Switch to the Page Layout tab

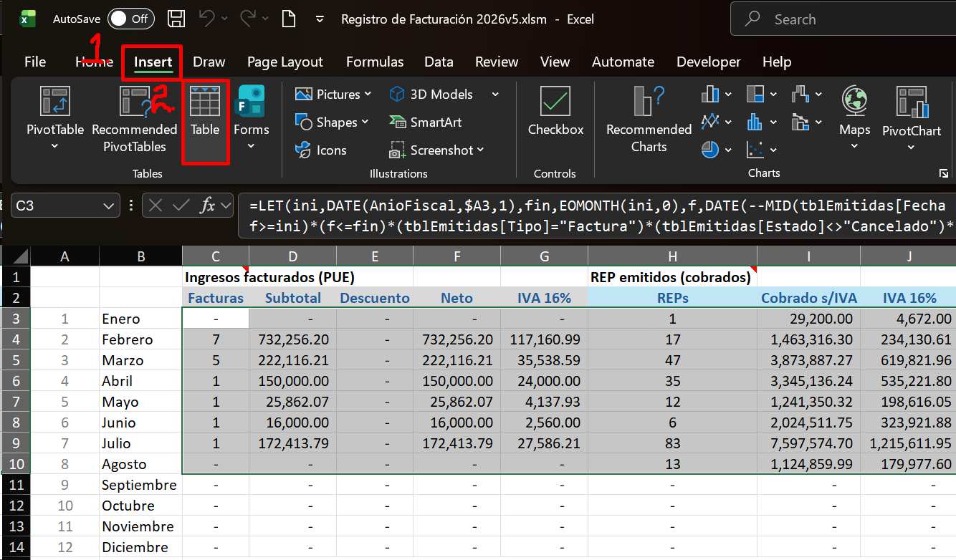285,62
